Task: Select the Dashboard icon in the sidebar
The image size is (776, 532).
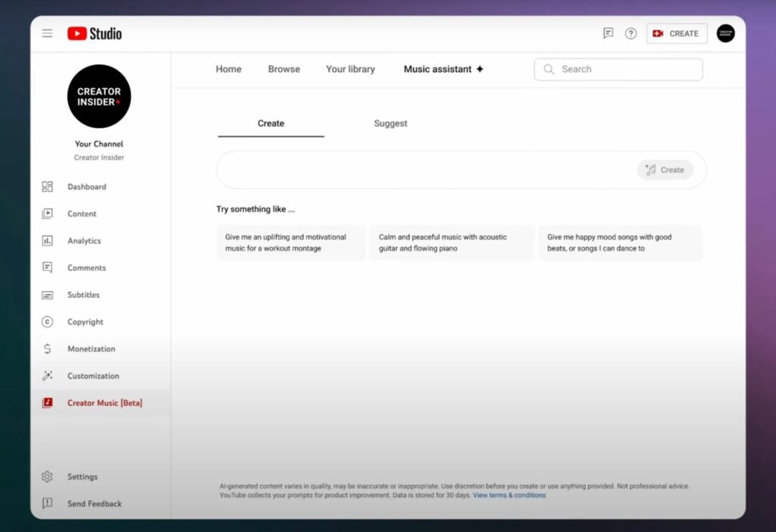Action: click(x=47, y=186)
